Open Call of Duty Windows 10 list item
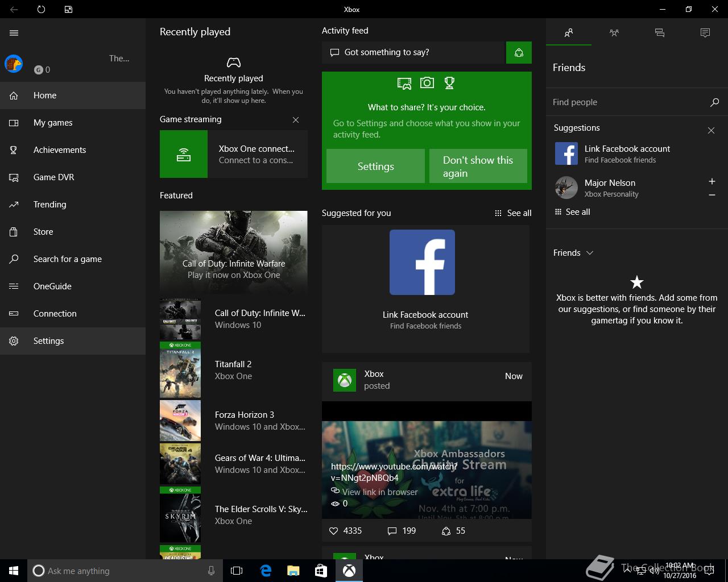 coord(234,319)
